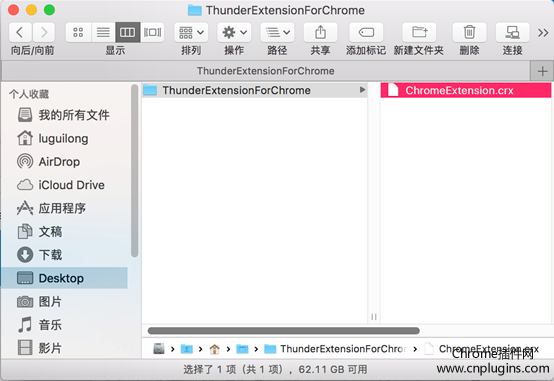Show more toolbar items with double chevron
This screenshot has height=381, width=554.
(x=543, y=33)
